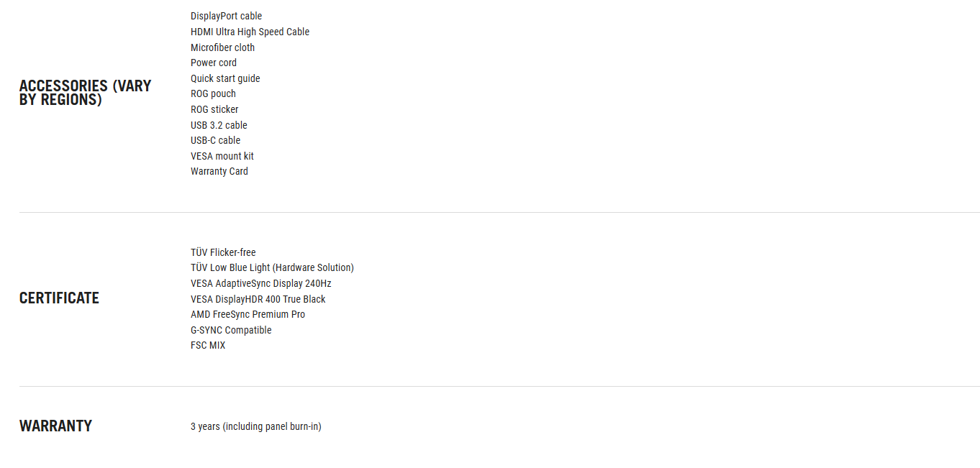
Task: Click the ACCESSORIES (VARY BY REGIONS) heading
Action: point(85,93)
